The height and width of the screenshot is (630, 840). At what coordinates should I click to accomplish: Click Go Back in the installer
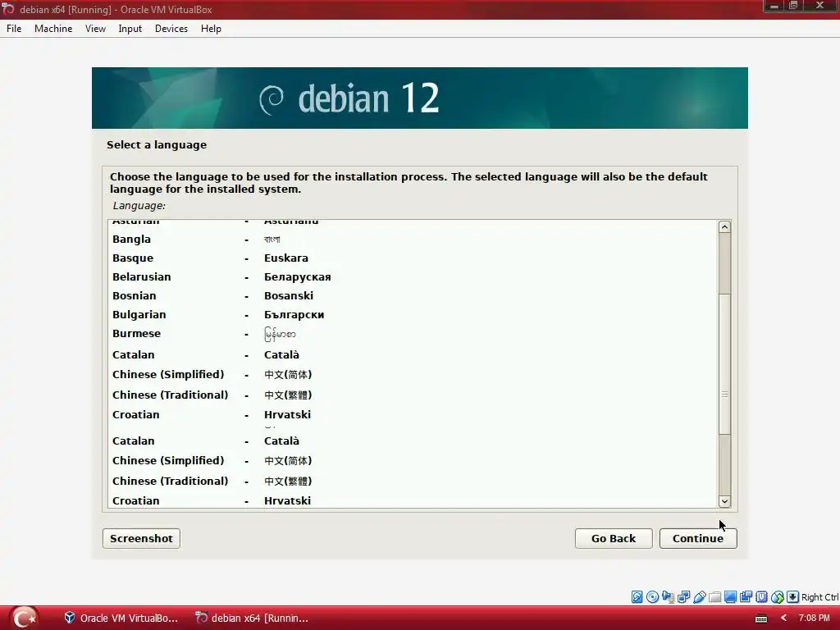click(614, 538)
